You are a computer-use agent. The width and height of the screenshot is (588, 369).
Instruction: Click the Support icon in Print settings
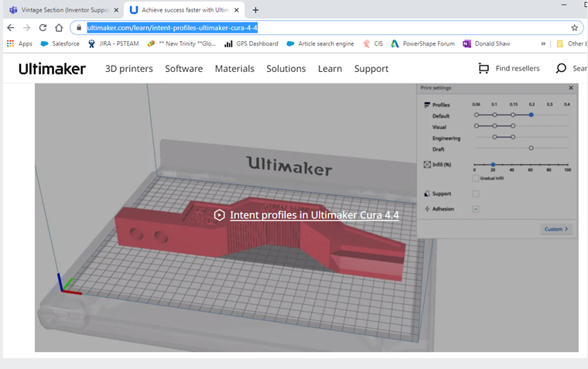click(x=427, y=194)
